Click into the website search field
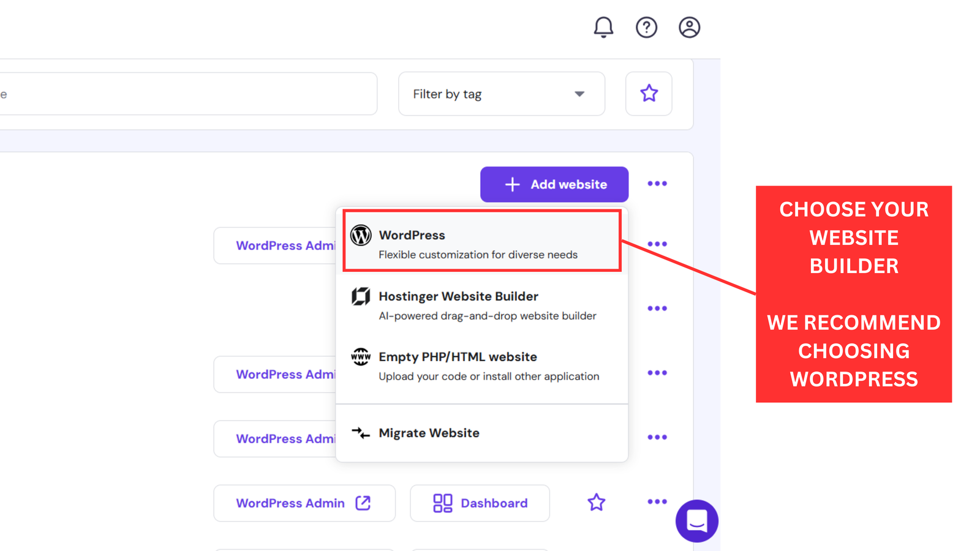This screenshot has height=551, width=980. [x=187, y=94]
